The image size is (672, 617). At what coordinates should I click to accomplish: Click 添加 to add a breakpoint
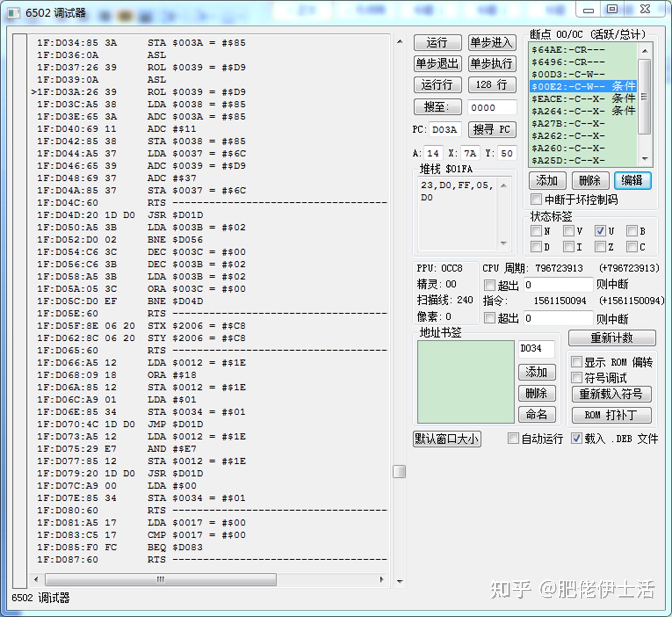[x=547, y=181]
